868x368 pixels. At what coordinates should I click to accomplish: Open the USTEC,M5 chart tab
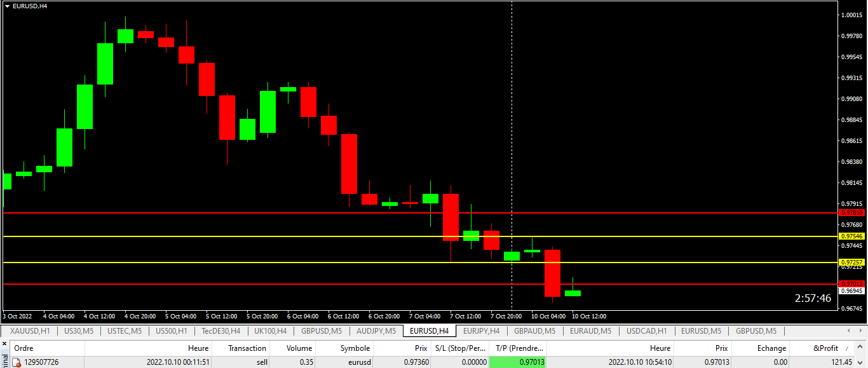124,331
